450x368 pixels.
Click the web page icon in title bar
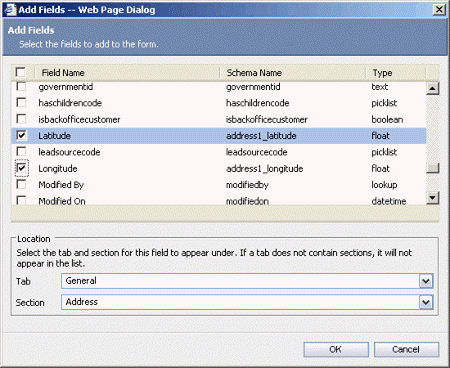10,9
